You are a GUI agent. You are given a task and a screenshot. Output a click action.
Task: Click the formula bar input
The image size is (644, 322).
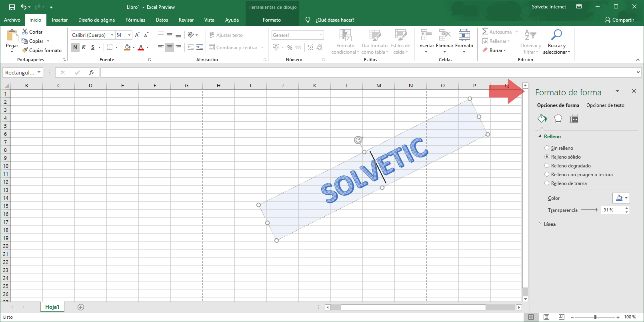(368, 72)
